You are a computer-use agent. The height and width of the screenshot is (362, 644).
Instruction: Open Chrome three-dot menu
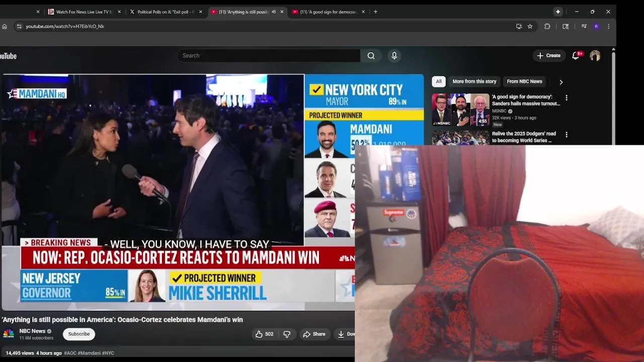pyautogui.click(x=608, y=27)
